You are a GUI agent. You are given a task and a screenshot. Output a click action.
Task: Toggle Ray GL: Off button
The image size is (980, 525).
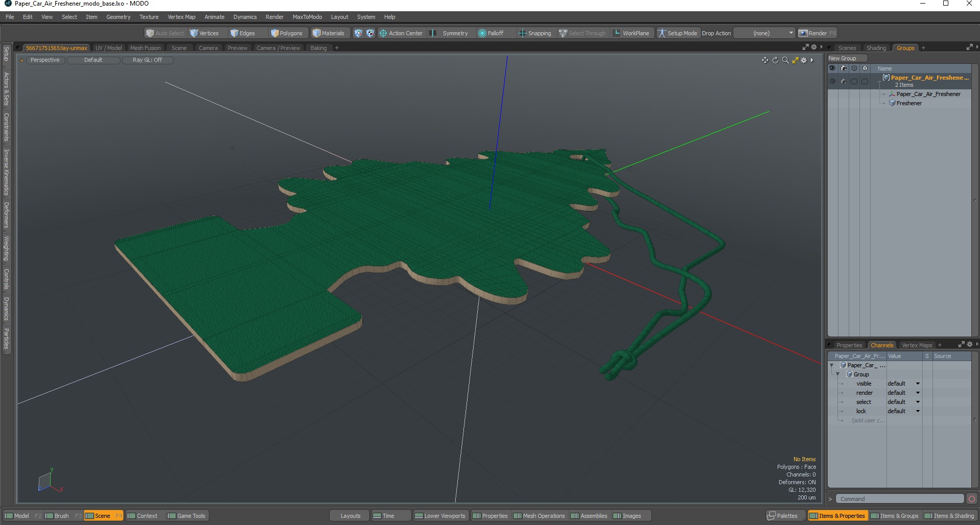[148, 60]
